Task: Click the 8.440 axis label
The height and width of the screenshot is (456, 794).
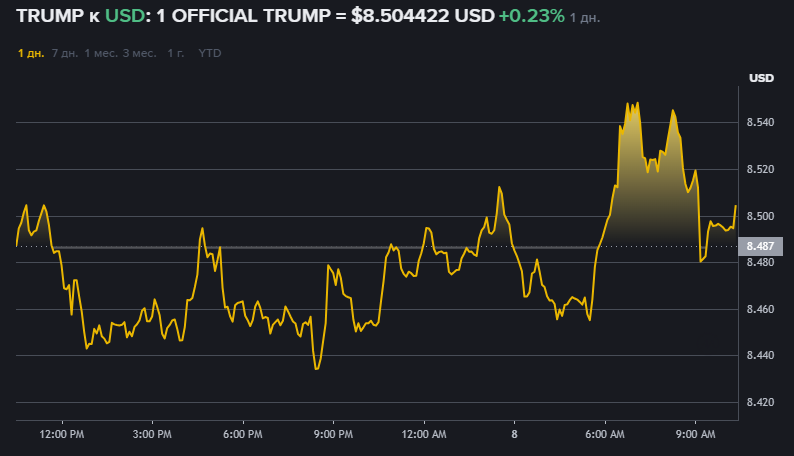Action: tap(761, 356)
